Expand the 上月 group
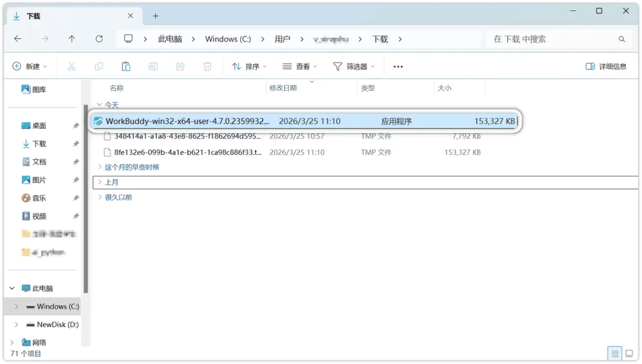Screen dimensions: 642x364 coord(99,182)
